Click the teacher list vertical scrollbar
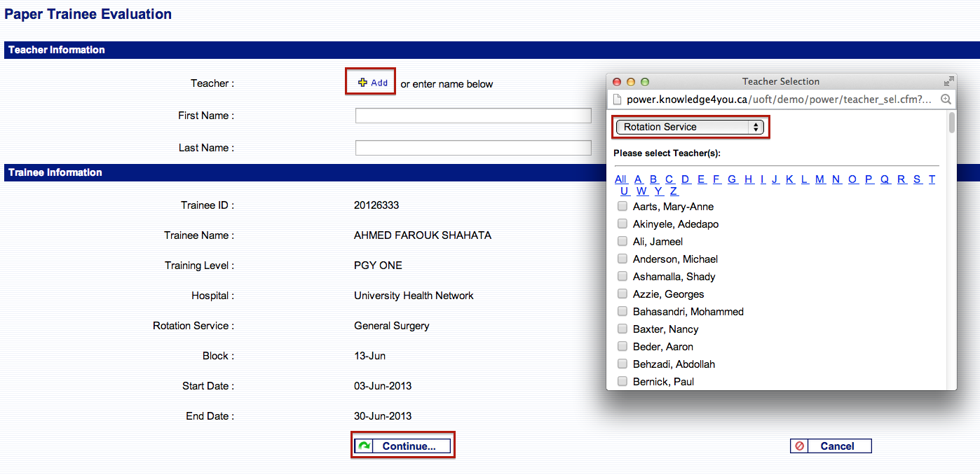Image resolution: width=980 pixels, height=475 pixels. point(951,123)
